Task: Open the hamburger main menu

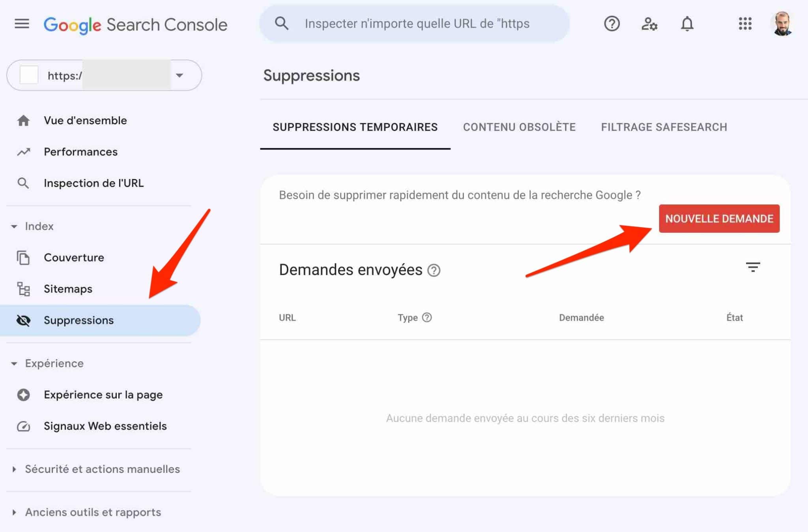Action: [22, 24]
